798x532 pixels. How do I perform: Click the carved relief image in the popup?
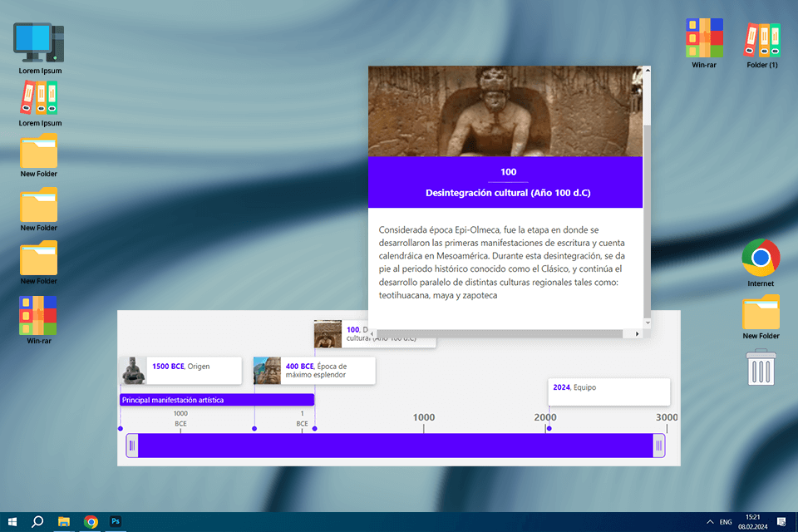point(505,111)
